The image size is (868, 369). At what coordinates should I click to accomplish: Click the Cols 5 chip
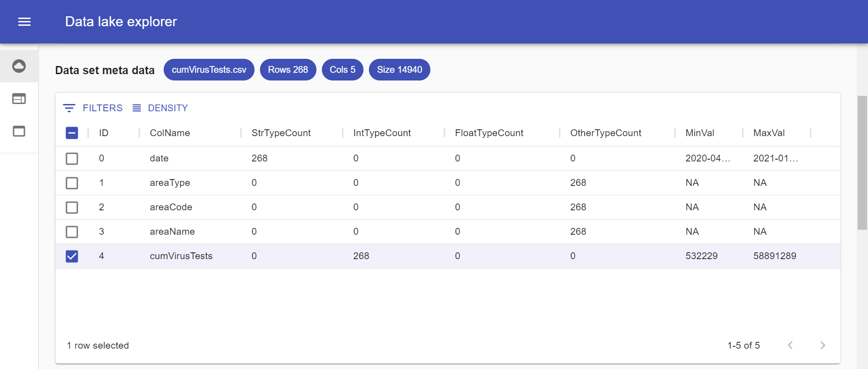tap(343, 70)
